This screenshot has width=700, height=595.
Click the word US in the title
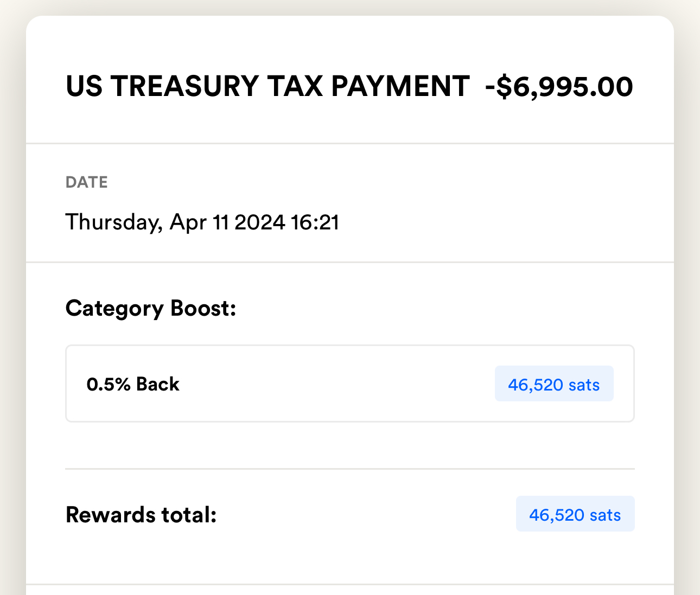[x=84, y=87]
